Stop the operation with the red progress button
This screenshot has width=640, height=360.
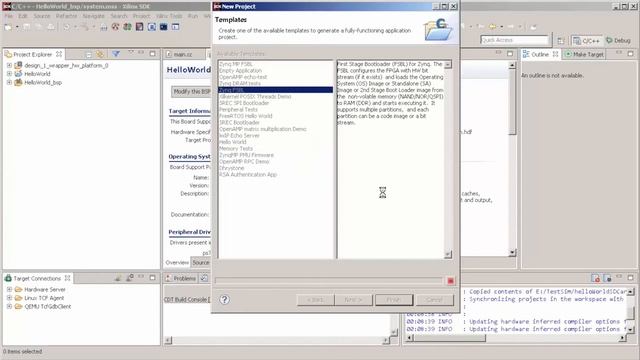click(x=451, y=281)
